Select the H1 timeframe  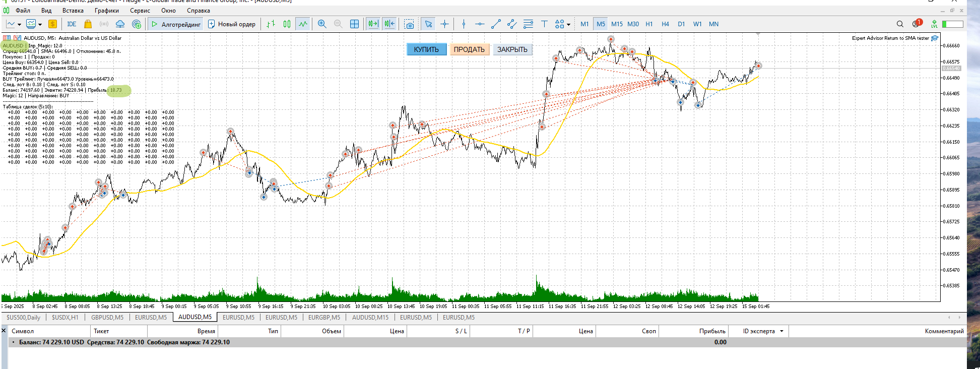click(649, 24)
